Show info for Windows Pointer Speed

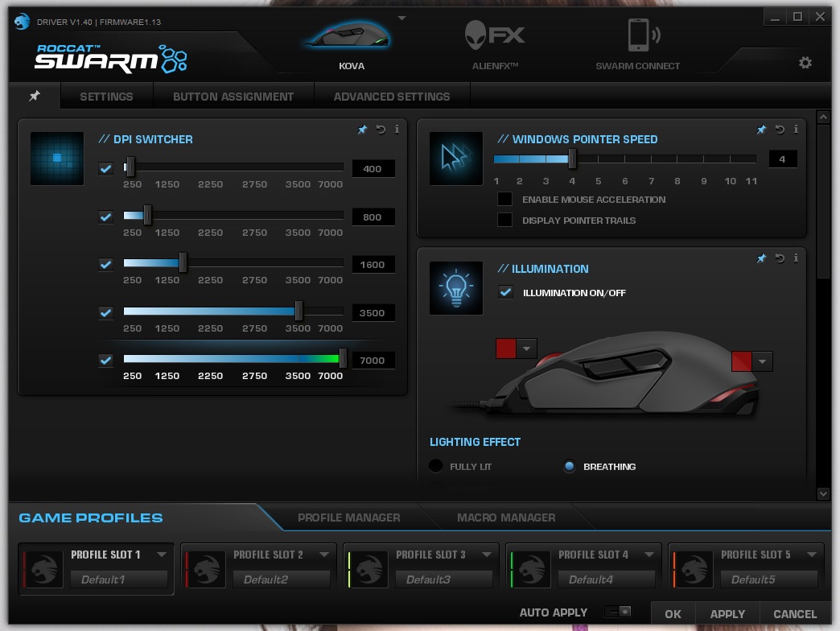click(796, 129)
